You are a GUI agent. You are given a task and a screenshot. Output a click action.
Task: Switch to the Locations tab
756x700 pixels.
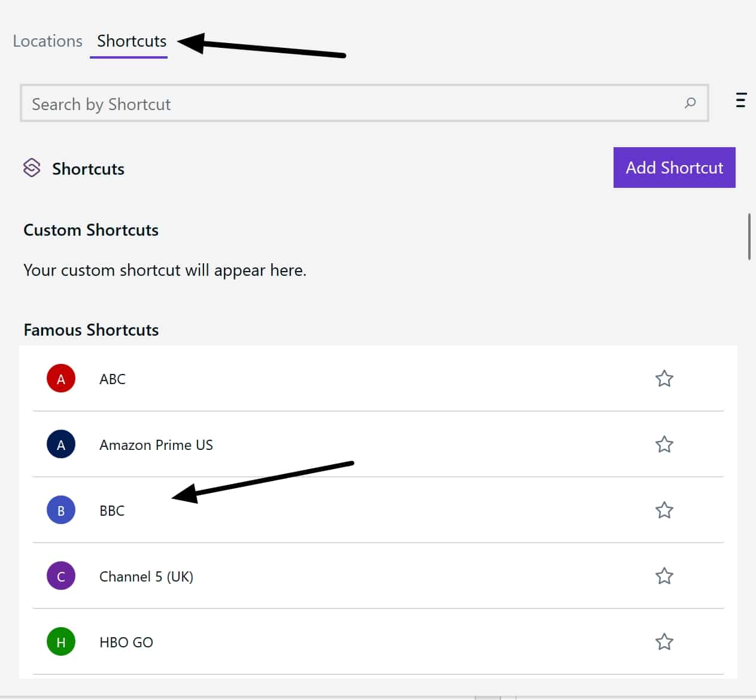pyautogui.click(x=47, y=41)
